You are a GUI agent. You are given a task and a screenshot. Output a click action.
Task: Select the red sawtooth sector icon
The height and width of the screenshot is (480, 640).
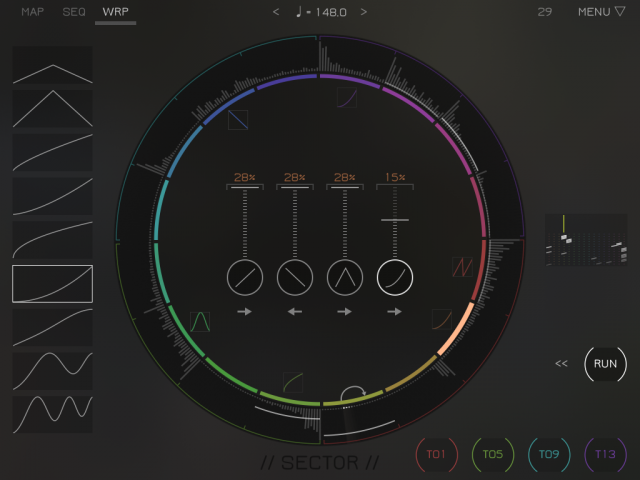point(462,268)
